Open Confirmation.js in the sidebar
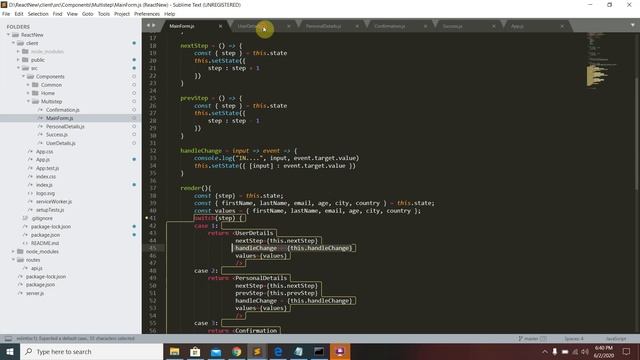The width and height of the screenshot is (640, 360). (62, 110)
